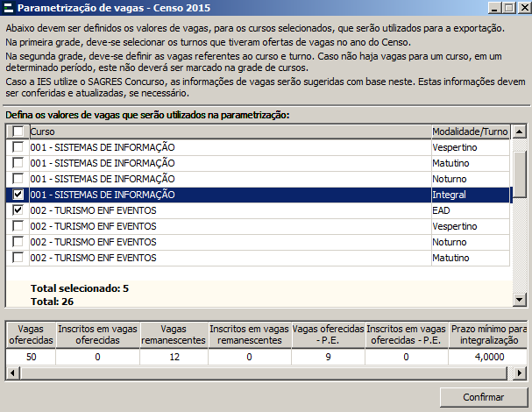The image size is (532, 412).
Task: Sort by the Curso column header
Action: (228, 131)
